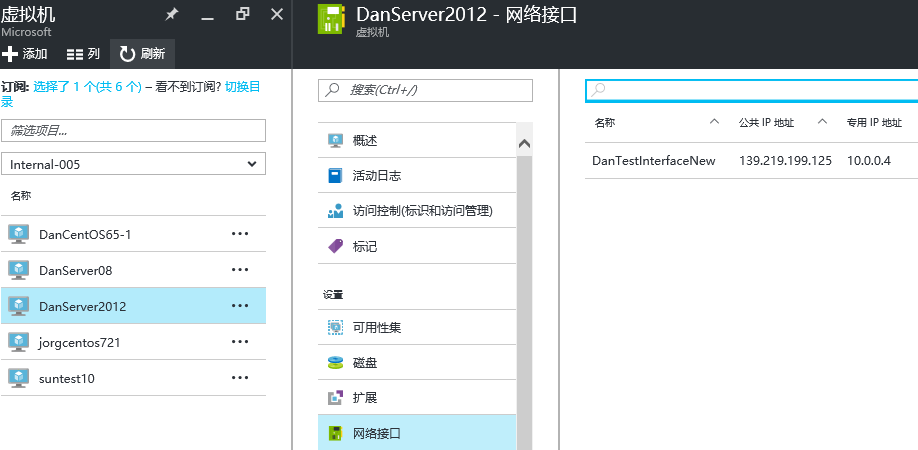Screen dimensions: 918x450
Task: Click the 选择了 1 个(共 6 个) link
Action: (87, 87)
